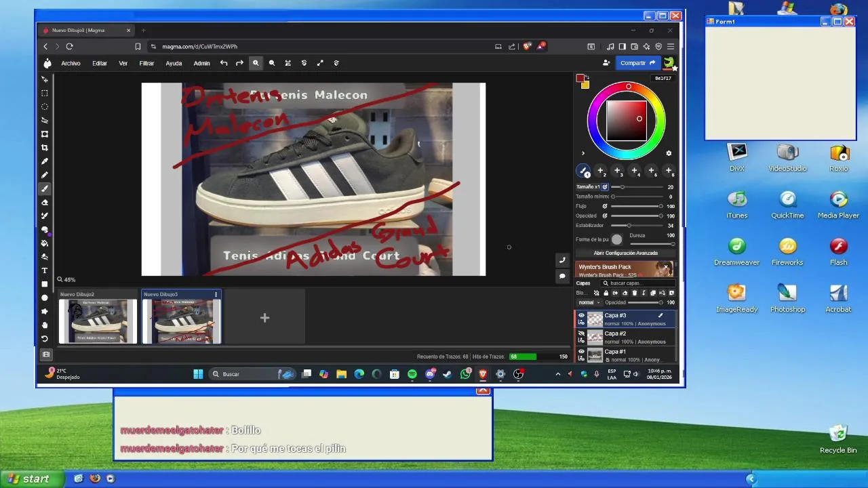Open the Editar menu
The height and width of the screenshot is (488, 868).
pos(100,63)
